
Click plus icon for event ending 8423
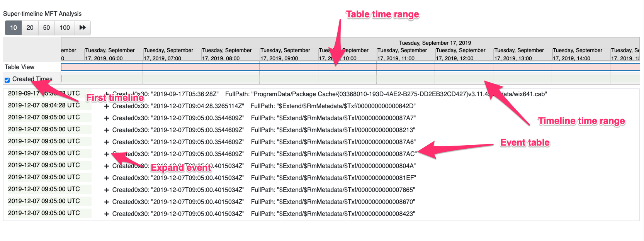(107, 214)
